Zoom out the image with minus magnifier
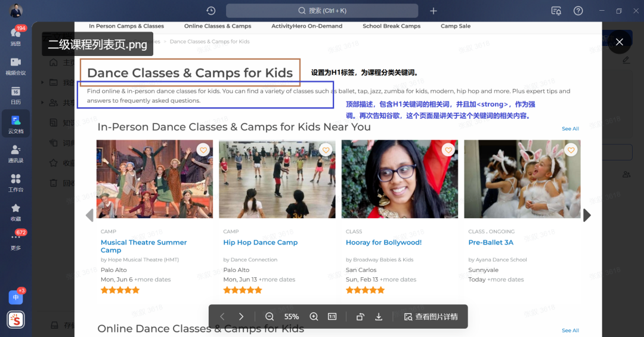Screen dimensions: 644x337 point(270,317)
